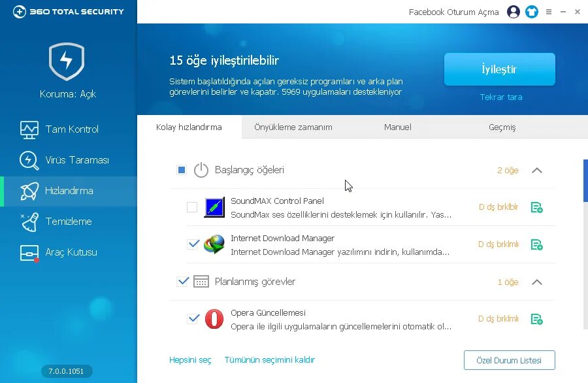
Task: Switch to Geçmiş tab
Action: tap(502, 127)
